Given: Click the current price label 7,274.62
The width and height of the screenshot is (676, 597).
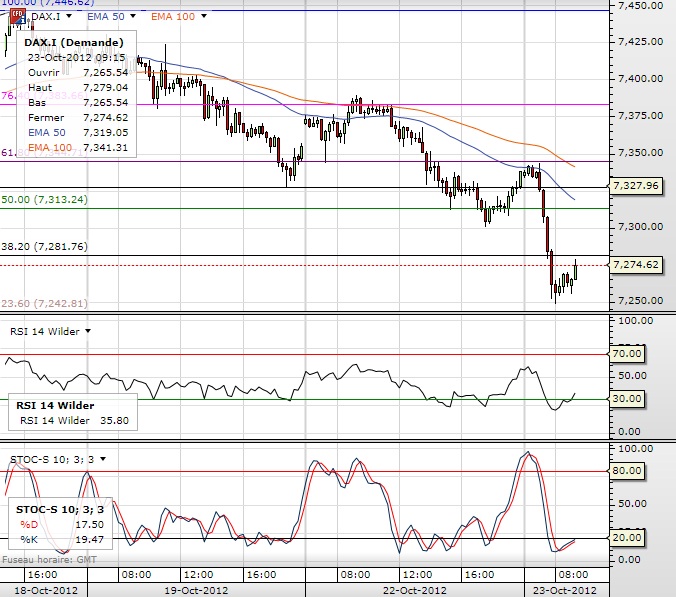Looking at the screenshot, I should [x=640, y=265].
